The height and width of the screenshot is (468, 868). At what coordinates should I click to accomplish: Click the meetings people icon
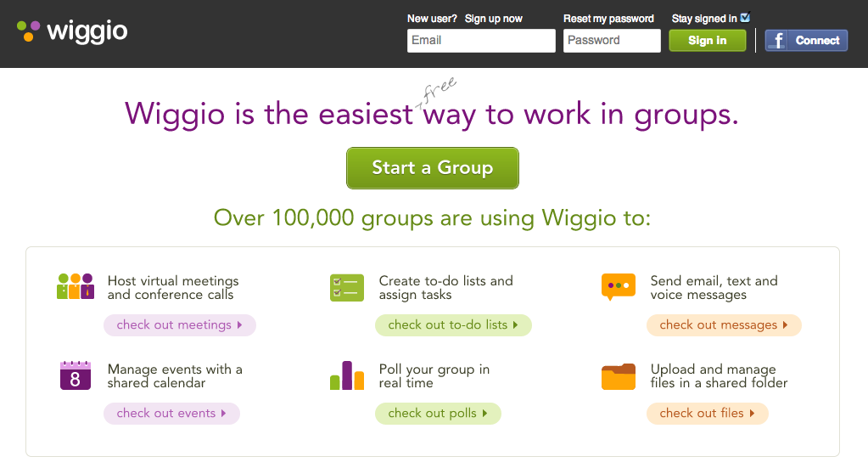[x=76, y=286]
